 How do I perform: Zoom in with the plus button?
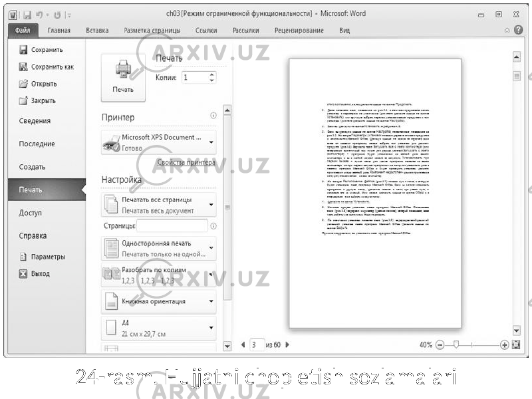(x=505, y=345)
